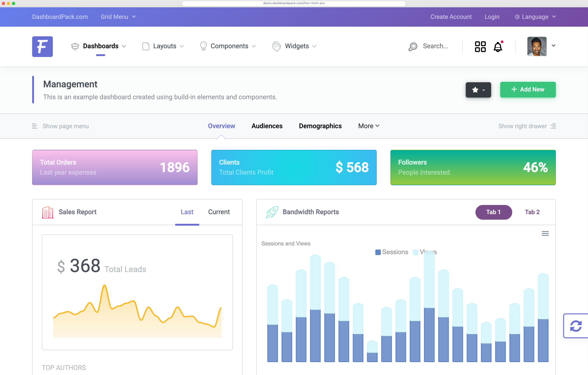Open the grid apps icon

pos(480,46)
